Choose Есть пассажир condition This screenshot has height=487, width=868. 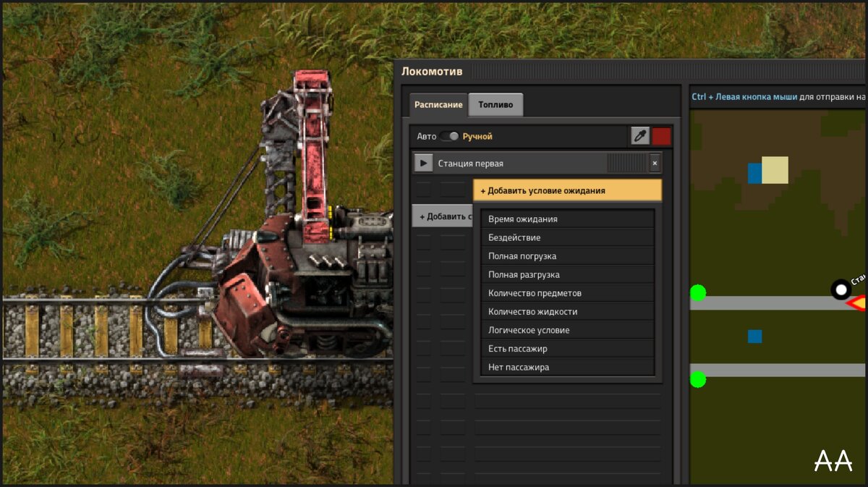pos(568,349)
